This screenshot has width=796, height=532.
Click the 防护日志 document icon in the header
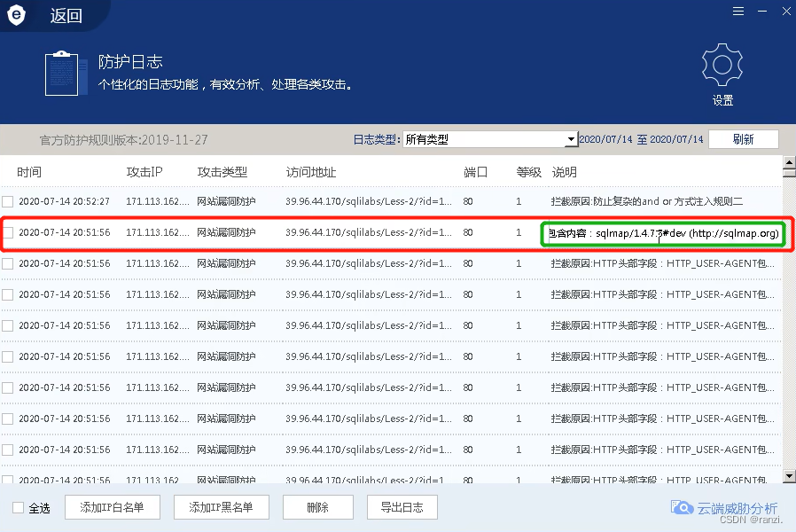tap(62, 76)
